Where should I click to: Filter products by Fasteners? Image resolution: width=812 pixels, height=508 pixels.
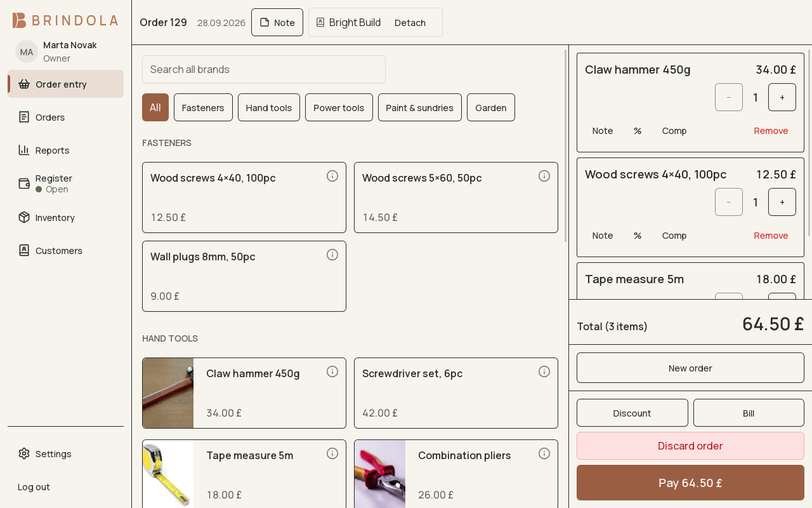203,107
